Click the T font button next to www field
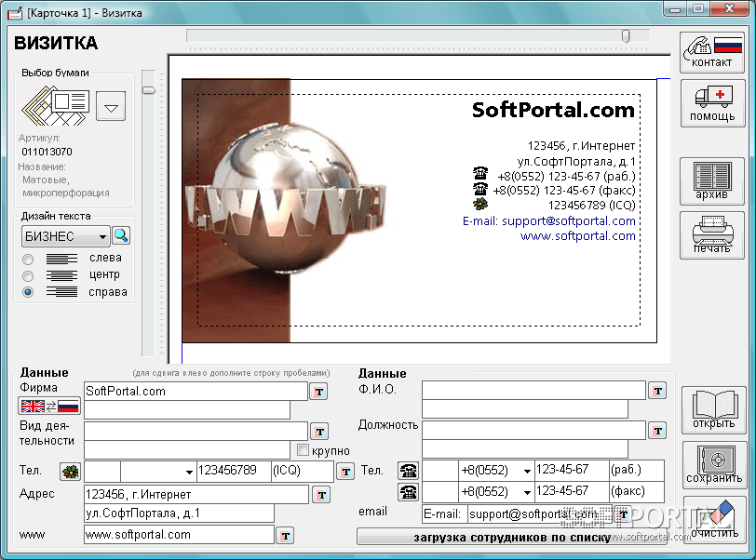The height and width of the screenshot is (560, 756). (x=285, y=536)
